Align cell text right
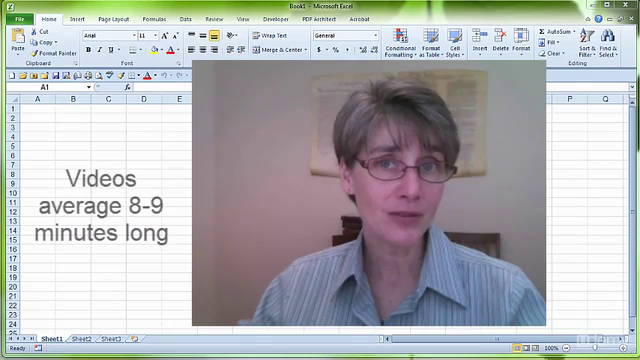This screenshot has height=360, width=640. (214, 50)
